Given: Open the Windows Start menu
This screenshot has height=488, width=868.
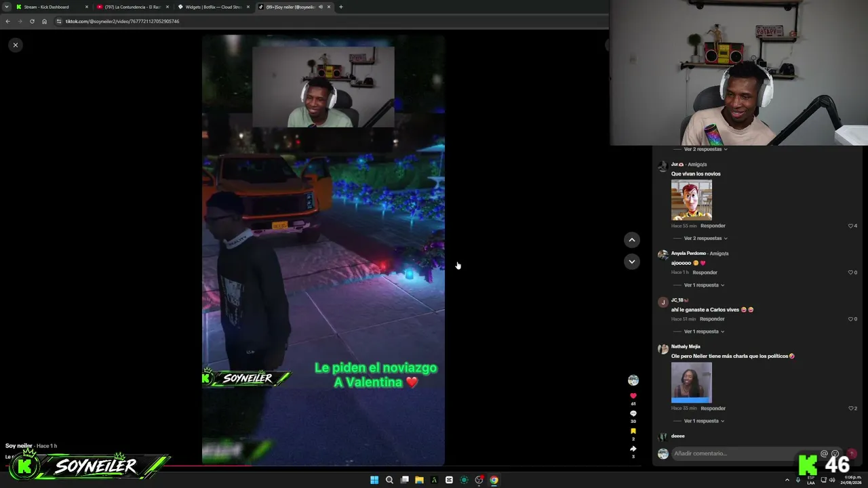Looking at the screenshot, I should click(x=374, y=480).
